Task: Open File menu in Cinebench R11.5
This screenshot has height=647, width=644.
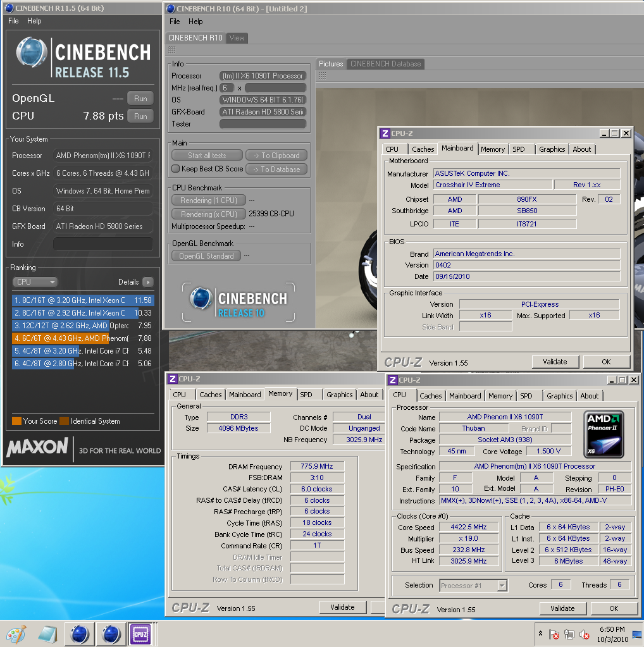Action: point(13,21)
